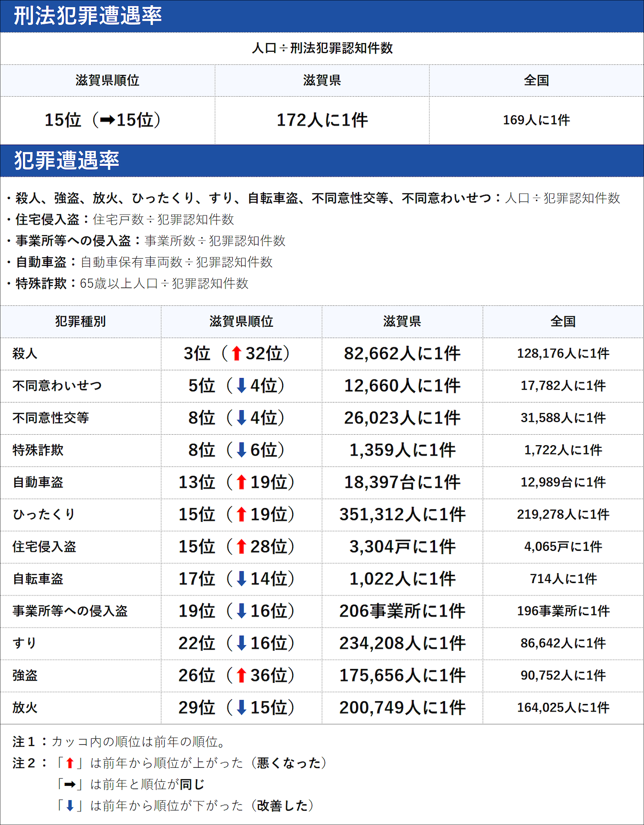644x825 pixels.
Task: Click red up arrow in 住宅侵入盗 row
Action: click(242, 547)
